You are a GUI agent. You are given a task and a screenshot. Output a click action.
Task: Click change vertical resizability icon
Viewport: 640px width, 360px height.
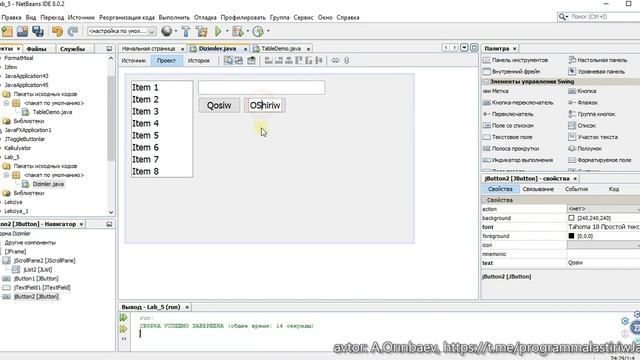347,60
